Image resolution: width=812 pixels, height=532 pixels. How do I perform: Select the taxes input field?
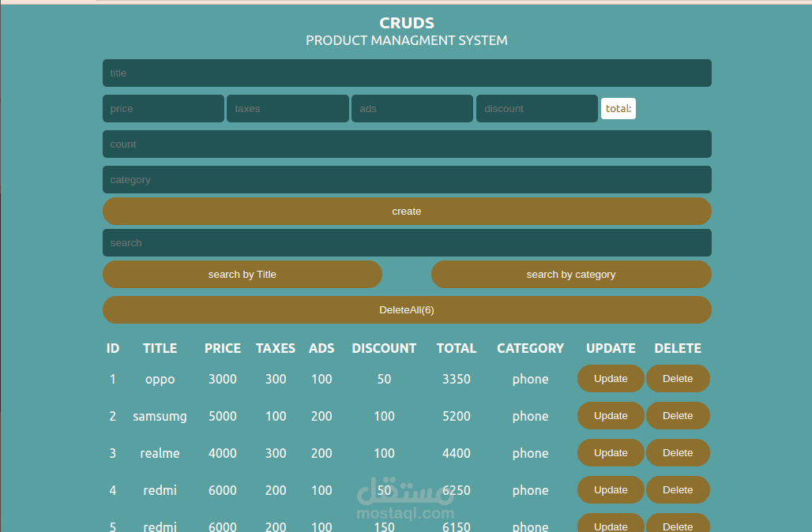tap(288, 109)
